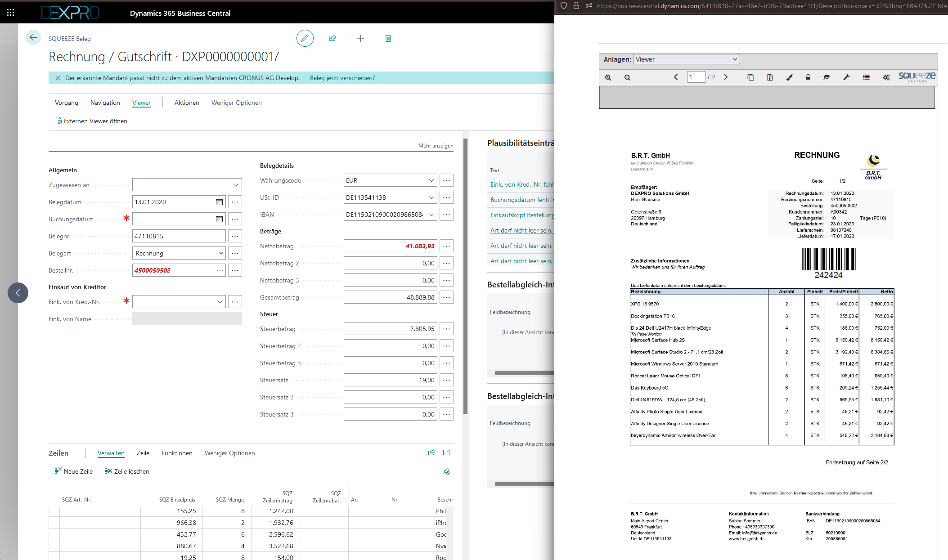This screenshot has height=560, width=948.
Task: Click the pencil edit icon
Action: [305, 38]
